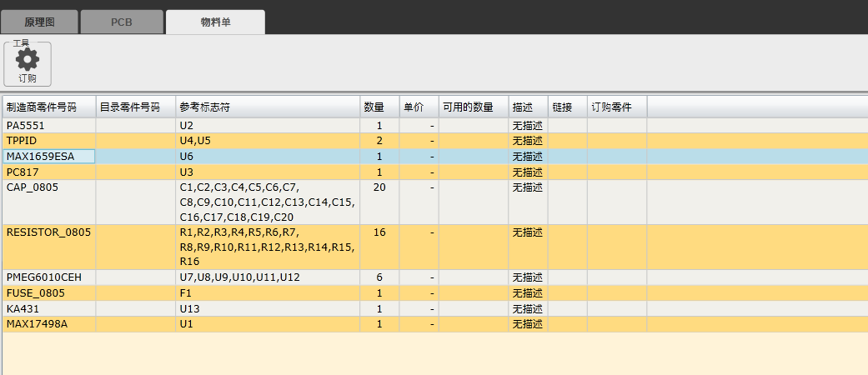The height and width of the screenshot is (375, 868).
Task: Click the 链接 column header
Action: [568, 107]
